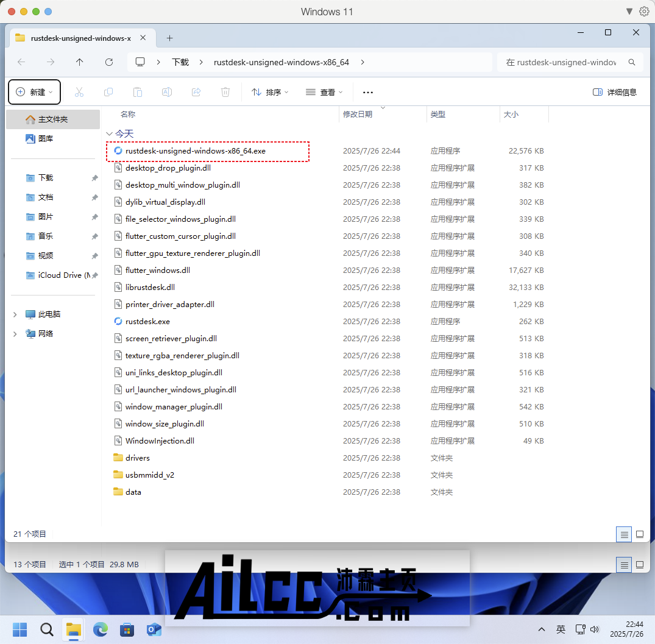Viewport: 655px width, 644px height.
Task: Click the taskbar clock and date
Action: pos(626,629)
